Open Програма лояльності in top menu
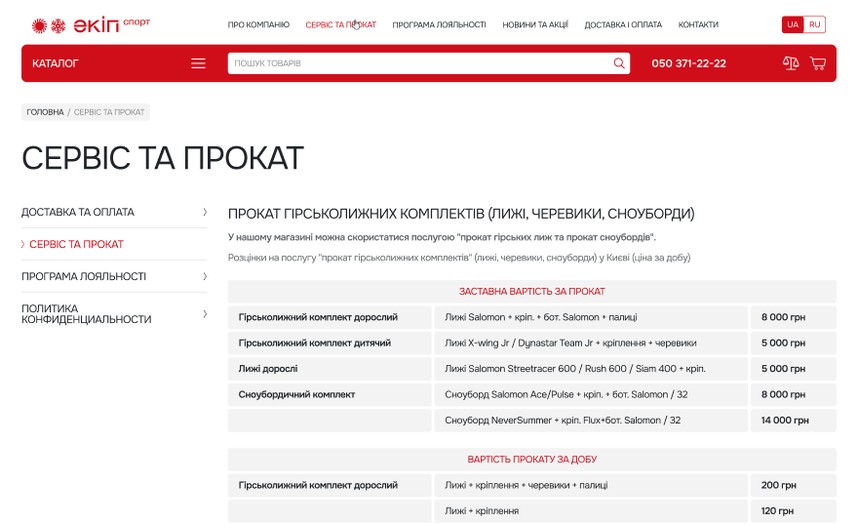This screenshot has height=524, width=858. point(439,25)
